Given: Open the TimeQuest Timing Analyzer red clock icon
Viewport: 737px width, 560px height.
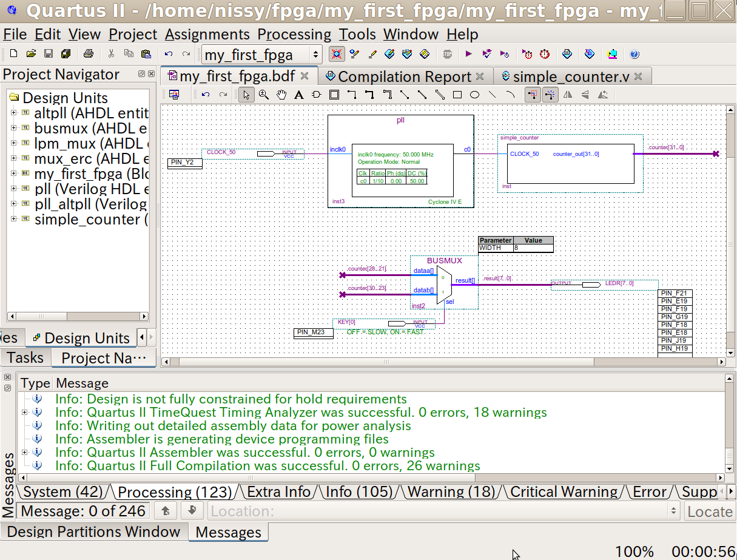Looking at the screenshot, I should [x=545, y=54].
